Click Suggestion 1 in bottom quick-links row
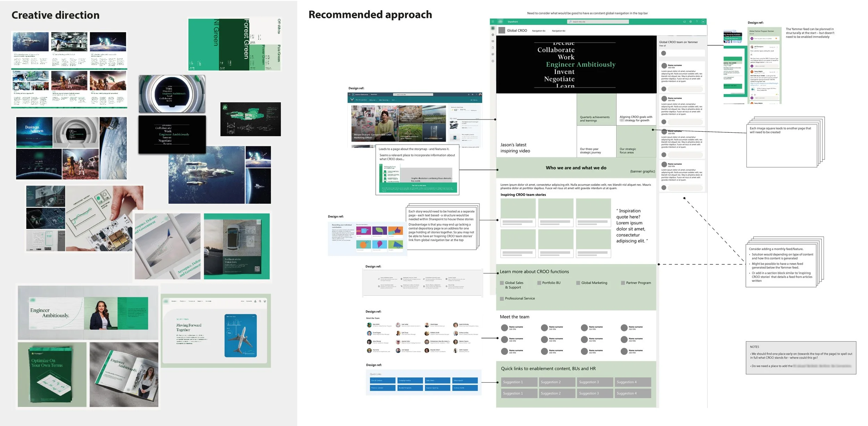Image resolution: width=868 pixels, height=426 pixels. pos(519,393)
